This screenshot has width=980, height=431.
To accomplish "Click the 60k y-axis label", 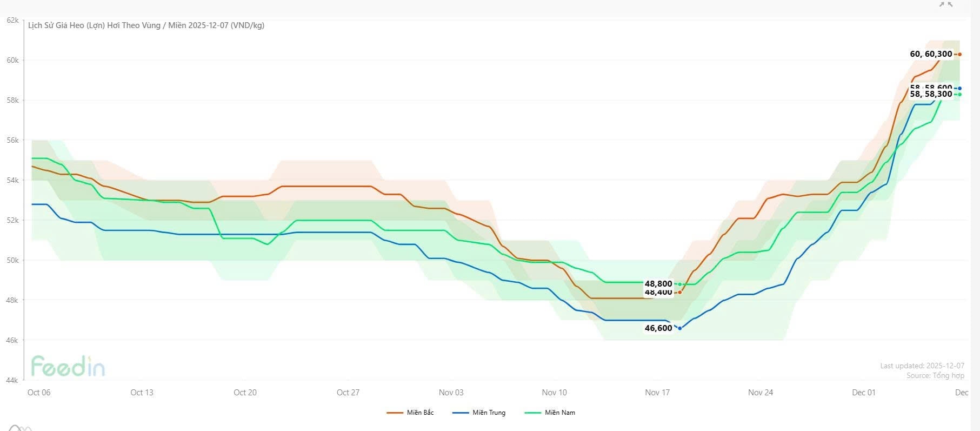I will (x=12, y=60).
